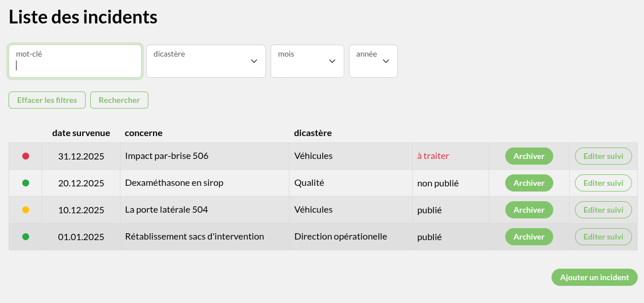Click the red status dot for Impact par-brise 506
This screenshot has width=644, height=303.
tap(26, 156)
